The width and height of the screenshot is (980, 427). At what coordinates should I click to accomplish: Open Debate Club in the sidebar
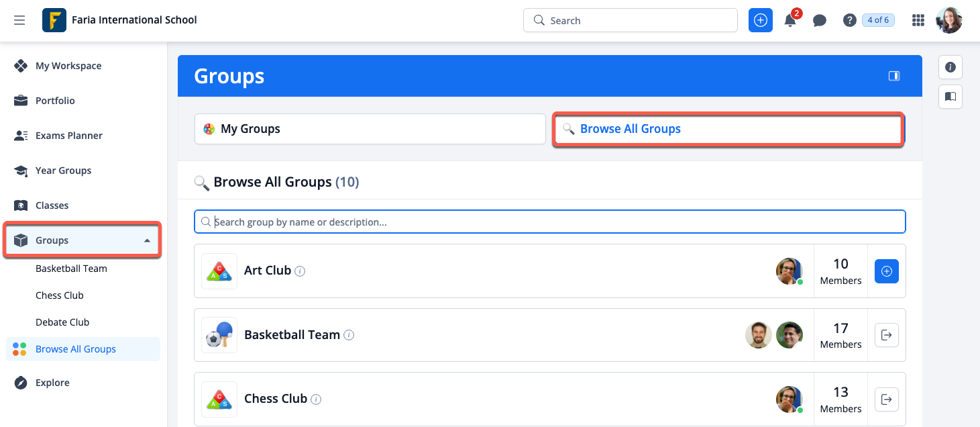pyautogui.click(x=62, y=322)
